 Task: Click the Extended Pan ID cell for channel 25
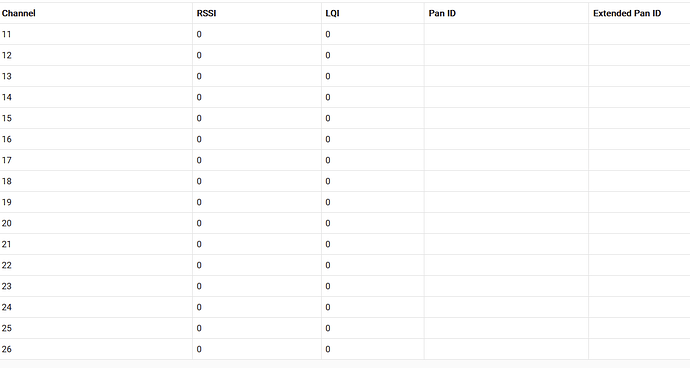(x=639, y=328)
